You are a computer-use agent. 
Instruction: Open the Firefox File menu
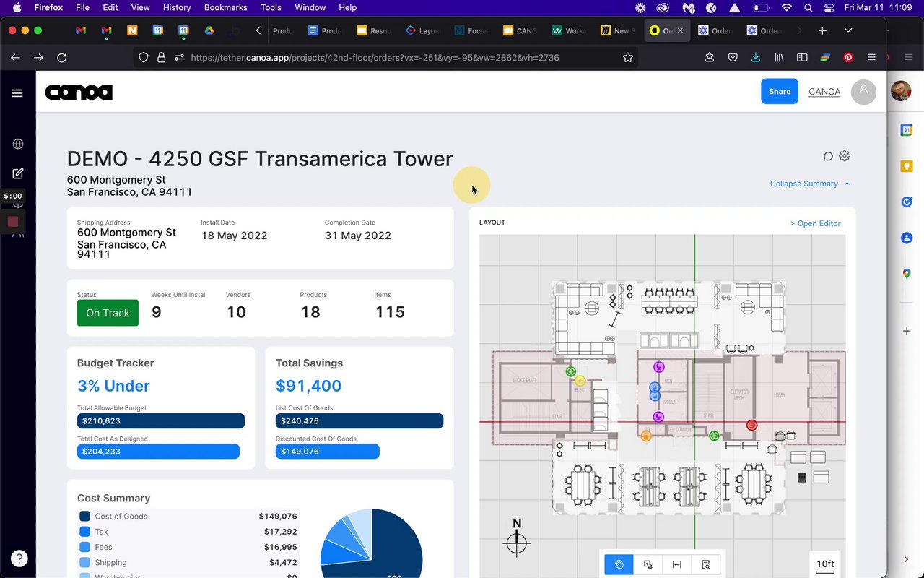click(x=82, y=8)
